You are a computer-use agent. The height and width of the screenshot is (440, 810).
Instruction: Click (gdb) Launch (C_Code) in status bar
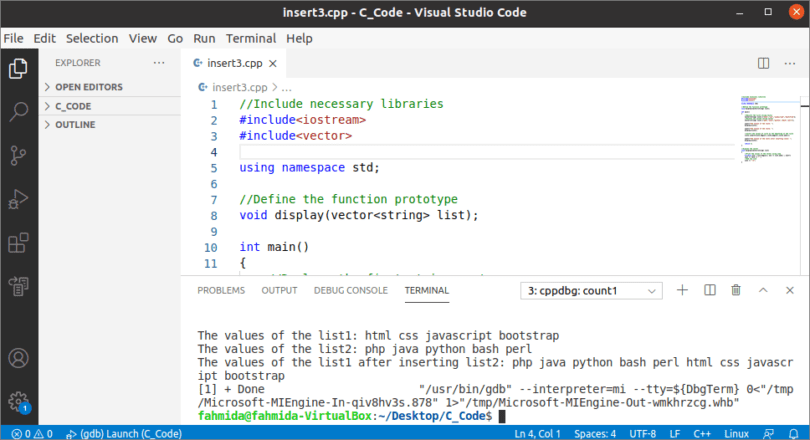click(x=124, y=434)
